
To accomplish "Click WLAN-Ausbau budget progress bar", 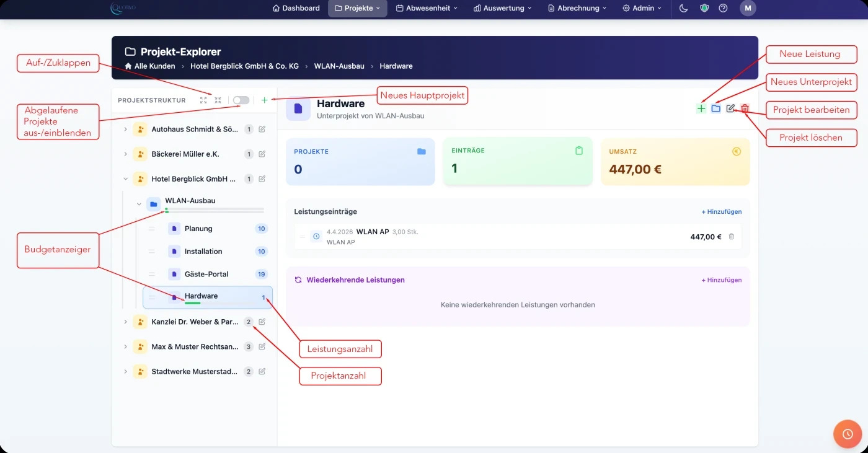I will [x=215, y=211].
